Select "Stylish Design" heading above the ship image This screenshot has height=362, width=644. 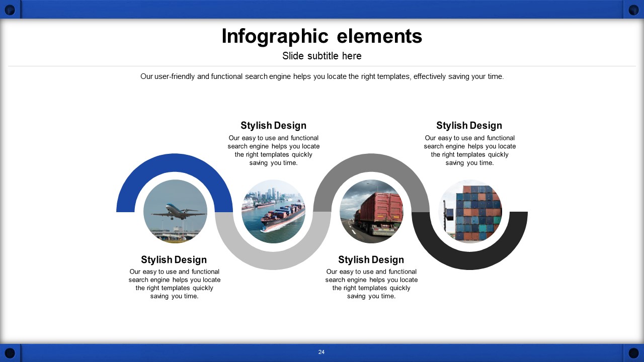273,126
